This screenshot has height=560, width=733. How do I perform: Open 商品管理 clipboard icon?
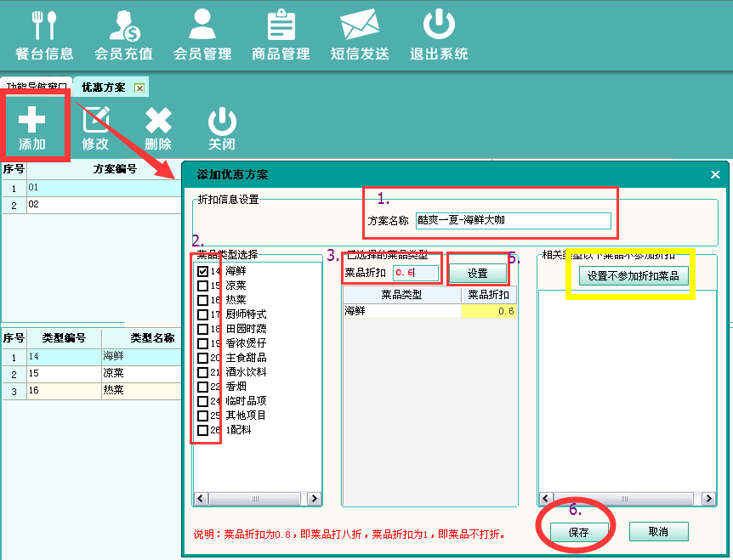click(281, 25)
